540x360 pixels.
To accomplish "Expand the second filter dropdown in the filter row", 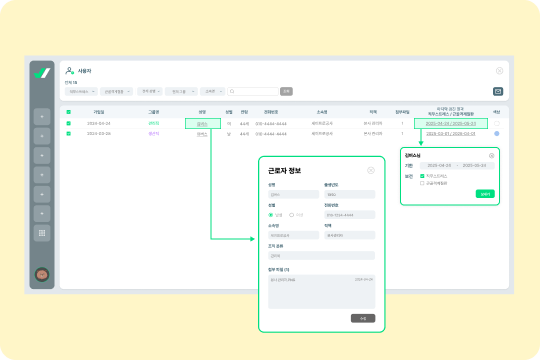I will pos(116,91).
